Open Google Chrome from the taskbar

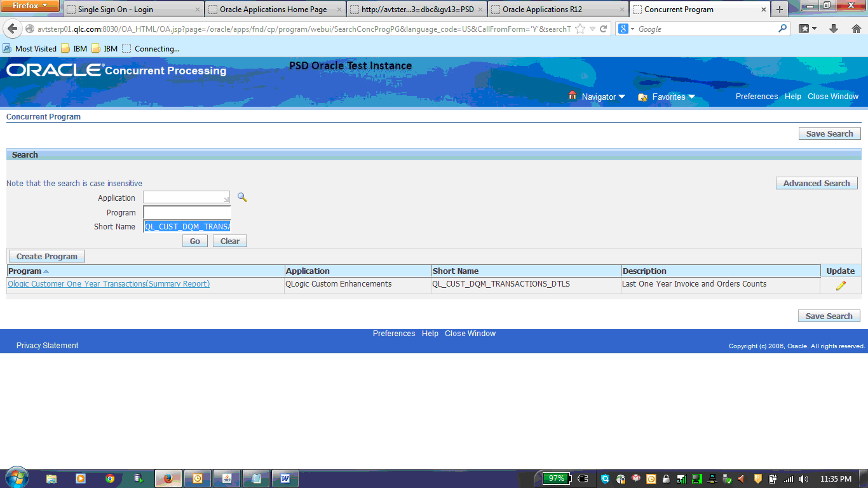110,478
